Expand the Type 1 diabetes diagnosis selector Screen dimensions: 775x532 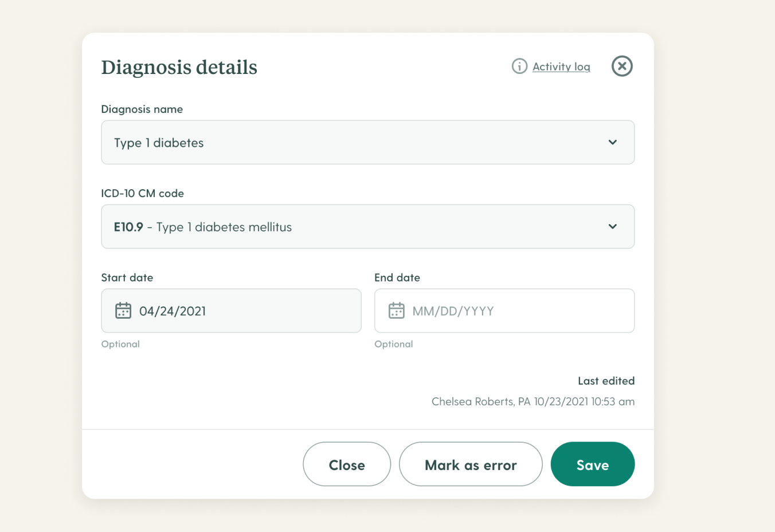(x=367, y=142)
